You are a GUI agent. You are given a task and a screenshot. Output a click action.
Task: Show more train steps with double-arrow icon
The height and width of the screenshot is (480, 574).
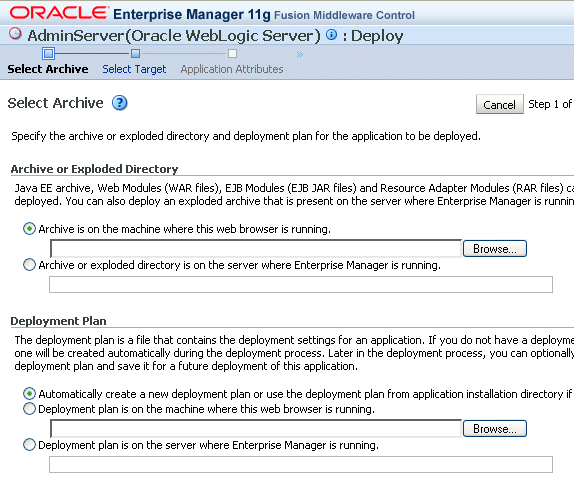(300, 55)
